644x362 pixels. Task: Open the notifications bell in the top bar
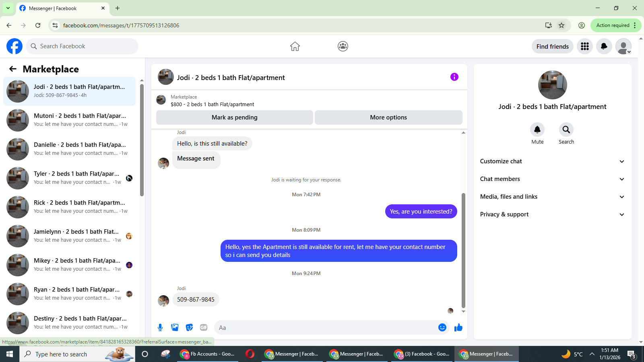point(604,46)
